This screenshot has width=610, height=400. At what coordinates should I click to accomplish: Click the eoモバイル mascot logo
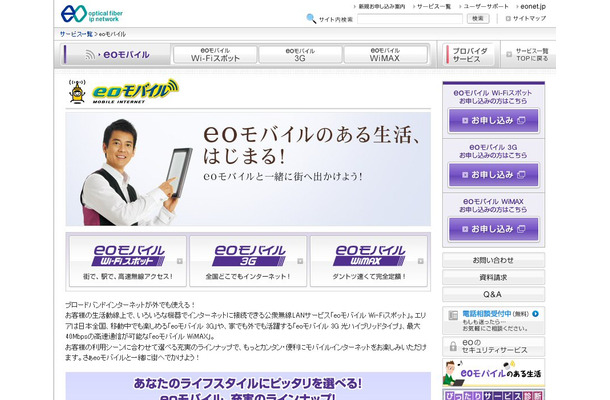coord(124,92)
